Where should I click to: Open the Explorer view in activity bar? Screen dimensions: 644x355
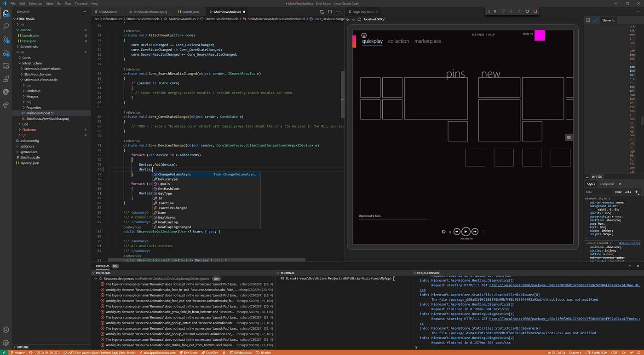[x=6, y=13]
